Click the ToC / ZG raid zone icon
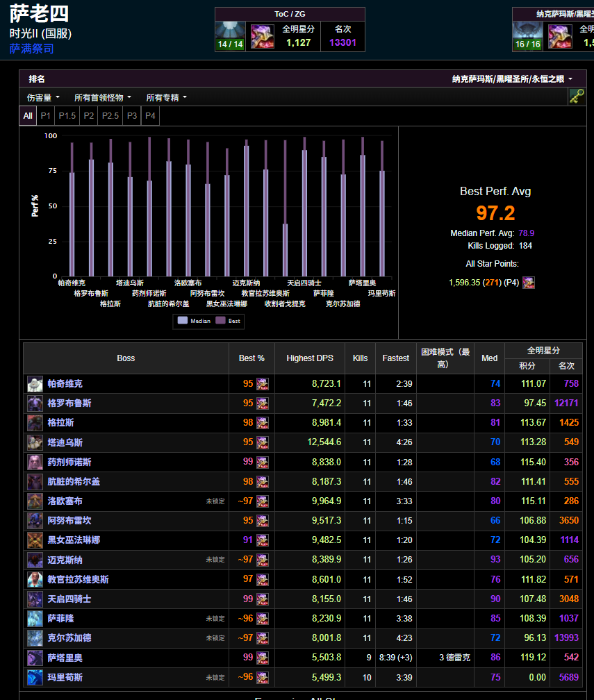The image size is (594, 700). [x=230, y=35]
